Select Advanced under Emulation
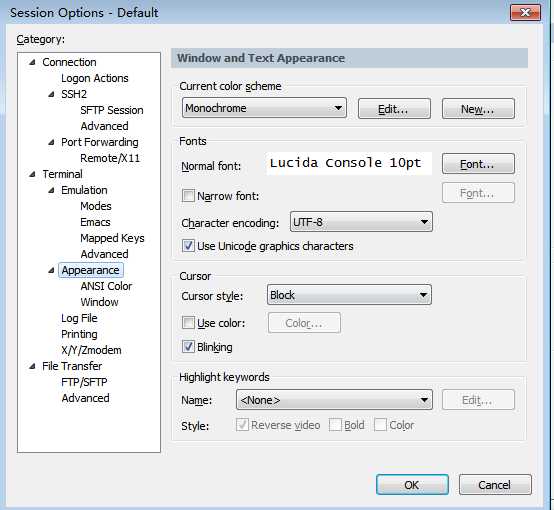The width and height of the screenshot is (554, 510). click(104, 254)
